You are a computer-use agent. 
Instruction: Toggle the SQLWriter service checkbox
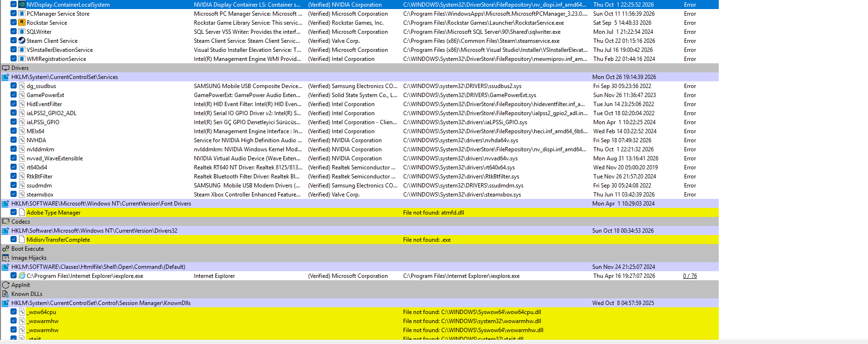(x=14, y=31)
